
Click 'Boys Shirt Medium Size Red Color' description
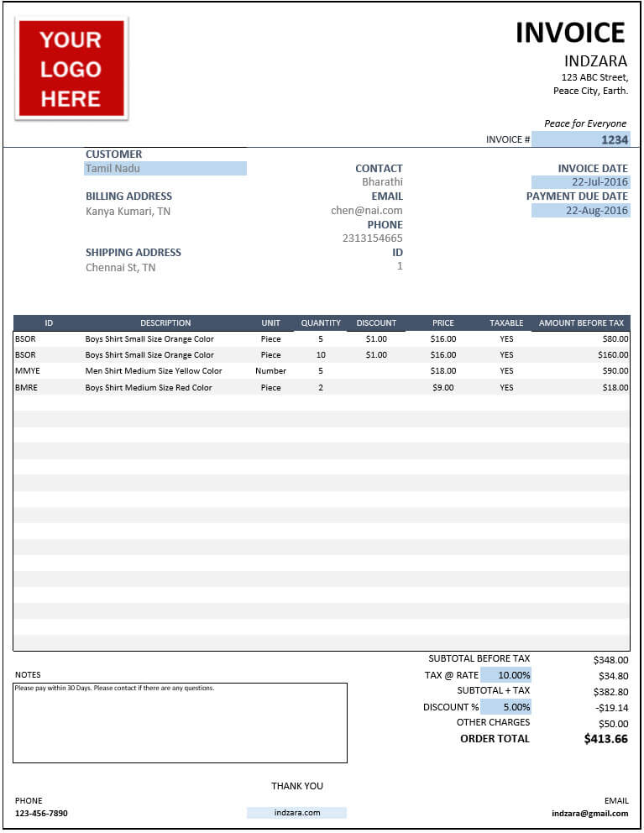(x=149, y=388)
